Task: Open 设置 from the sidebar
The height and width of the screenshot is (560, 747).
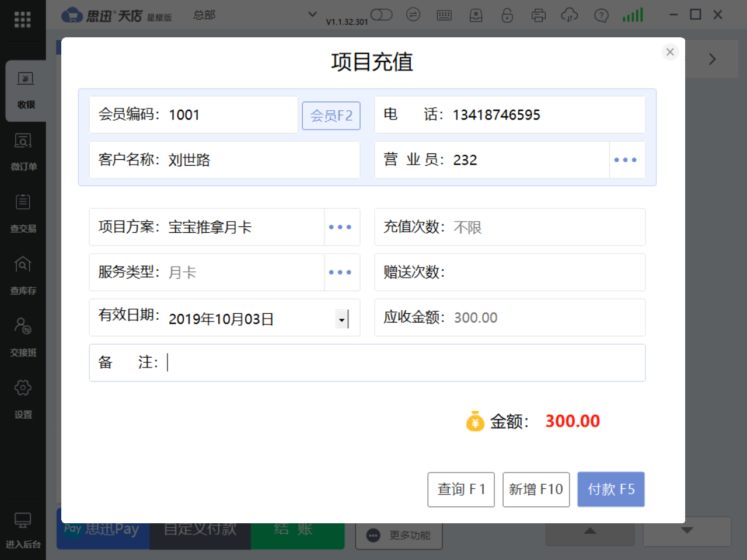Action: tap(23, 399)
